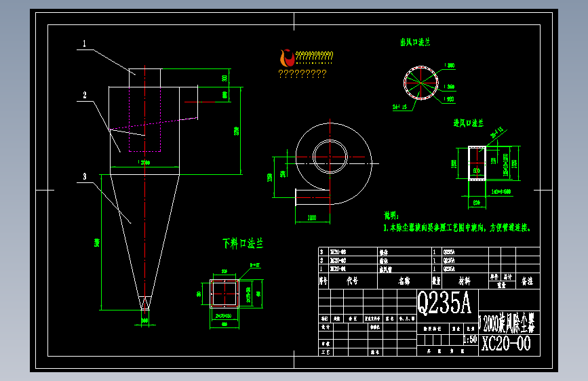This screenshot has height=381, width=588.
Task: Pick the circular outlet flange drawing
Action: [420, 83]
